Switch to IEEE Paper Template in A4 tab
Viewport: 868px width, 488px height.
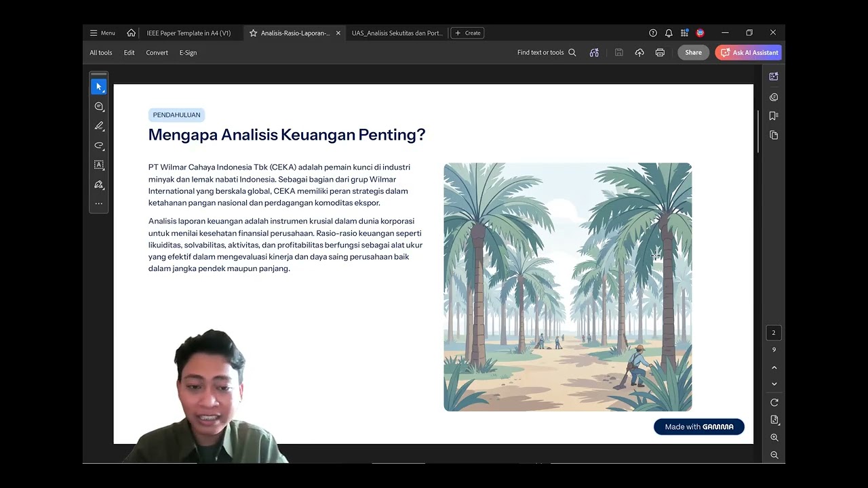click(189, 33)
